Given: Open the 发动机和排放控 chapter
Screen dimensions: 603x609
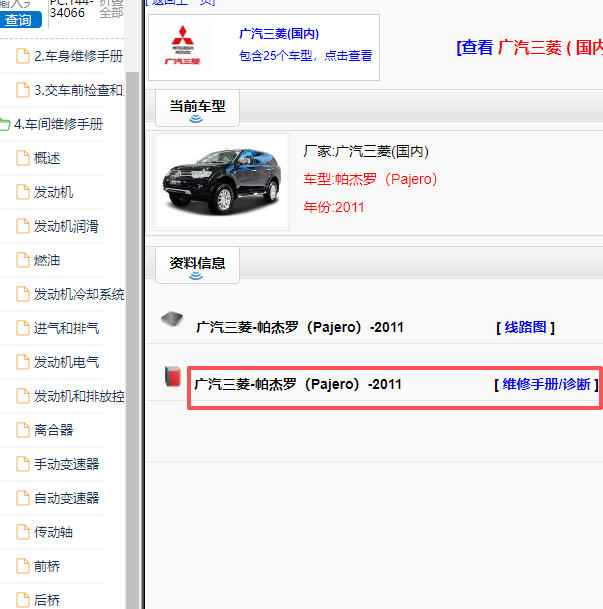Looking at the screenshot, I should tap(79, 396).
